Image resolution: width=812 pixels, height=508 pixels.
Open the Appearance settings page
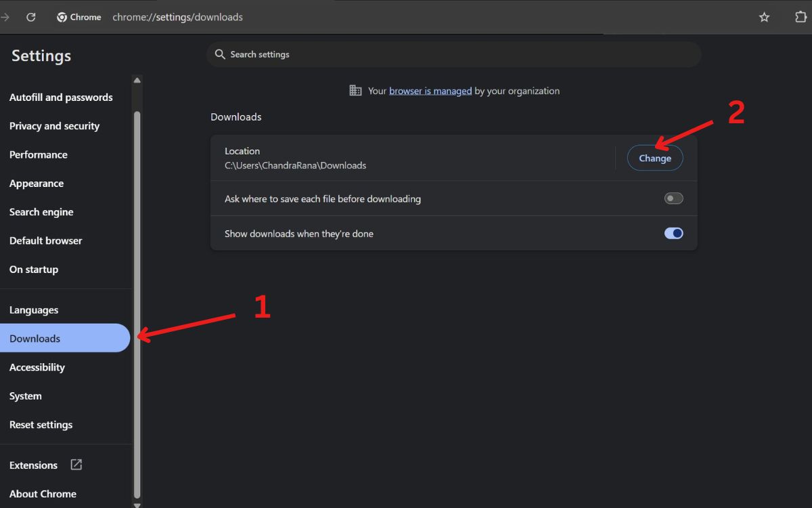[37, 184]
